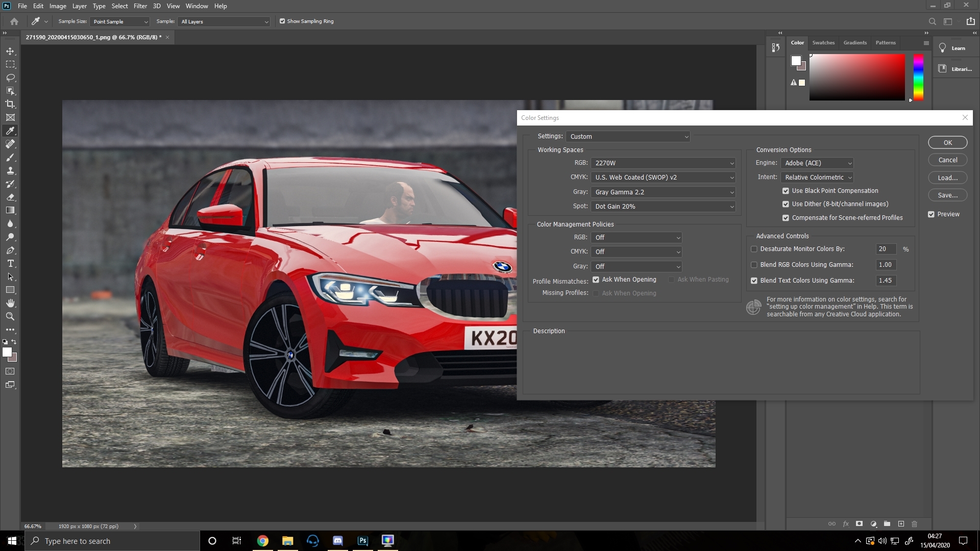The image size is (980, 551).
Task: Enable Desaturate Monitor Colors By option
Action: [754, 249]
